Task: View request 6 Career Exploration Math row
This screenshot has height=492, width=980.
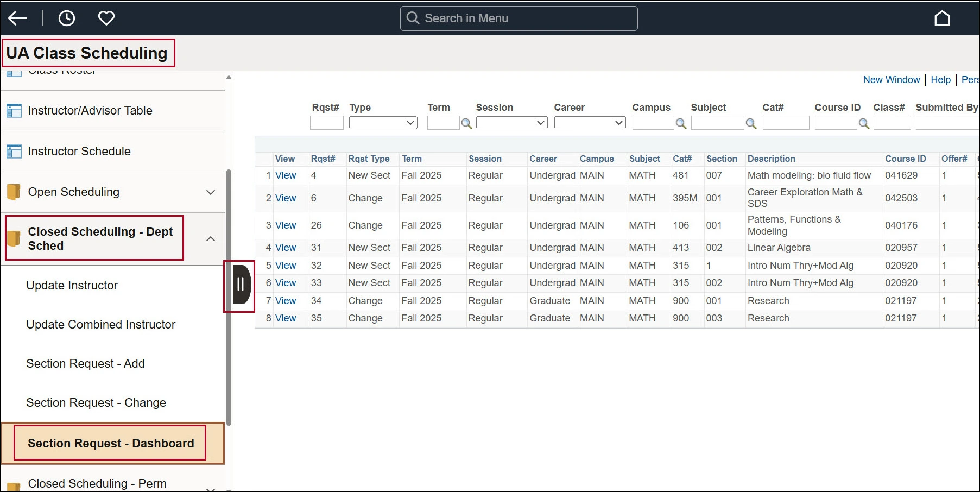Action: click(286, 198)
